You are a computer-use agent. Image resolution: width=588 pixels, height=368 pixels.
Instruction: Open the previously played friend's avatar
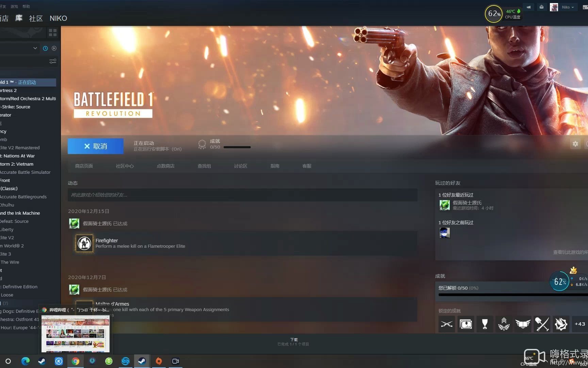444,233
